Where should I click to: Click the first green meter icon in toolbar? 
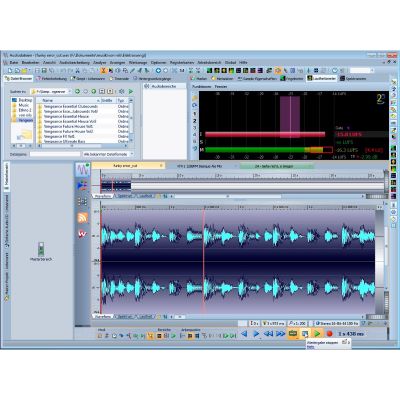coord(209,71)
